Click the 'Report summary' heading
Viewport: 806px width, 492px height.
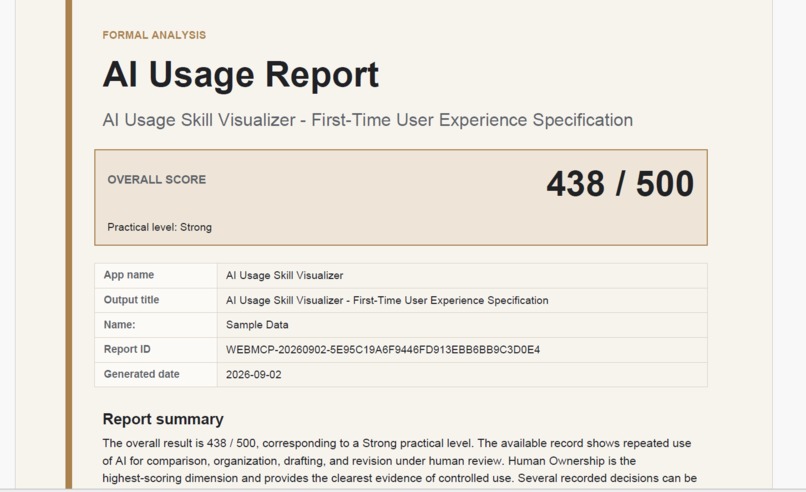pyautogui.click(x=163, y=419)
